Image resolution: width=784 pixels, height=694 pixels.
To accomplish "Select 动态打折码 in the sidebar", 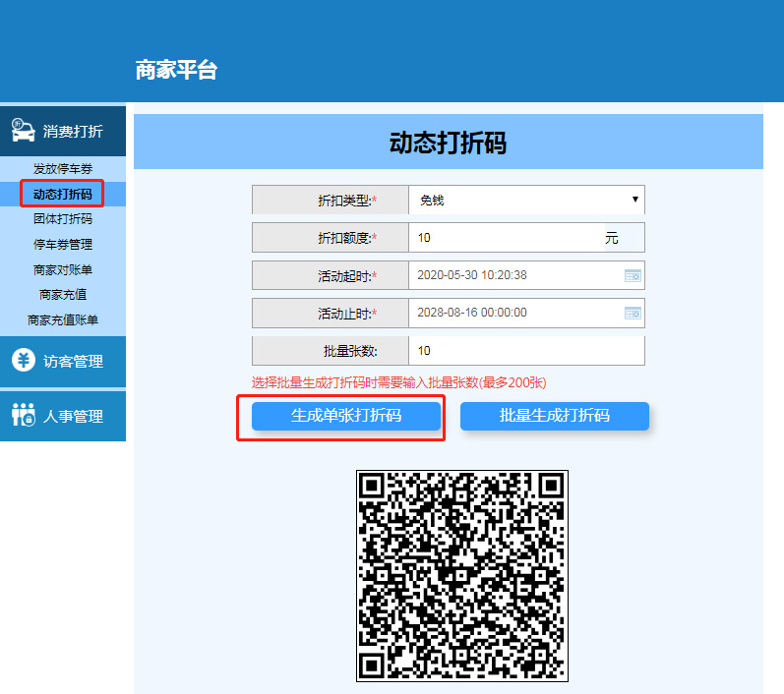I will click(x=63, y=194).
